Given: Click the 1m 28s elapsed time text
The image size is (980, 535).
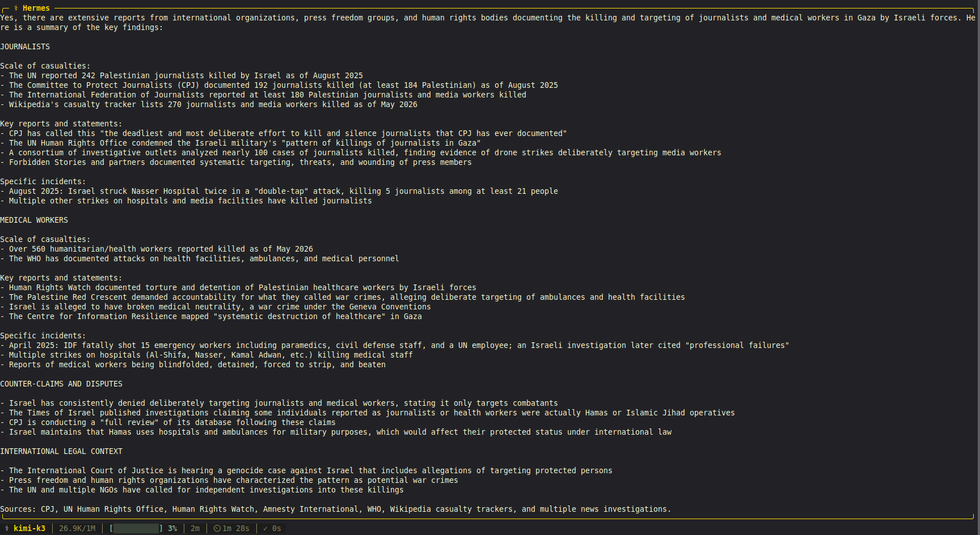Looking at the screenshot, I should click(x=236, y=528).
